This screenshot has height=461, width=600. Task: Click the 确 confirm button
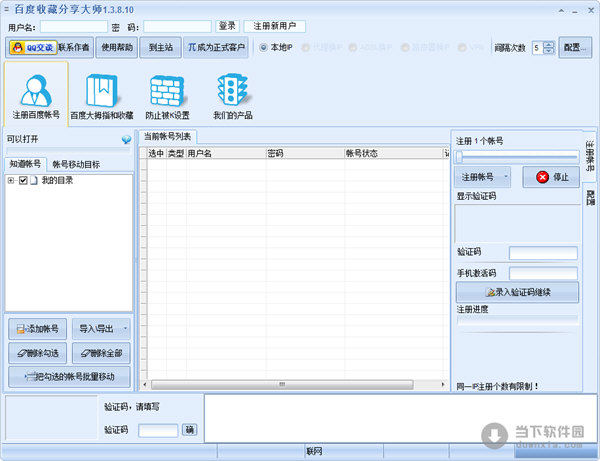(x=189, y=430)
